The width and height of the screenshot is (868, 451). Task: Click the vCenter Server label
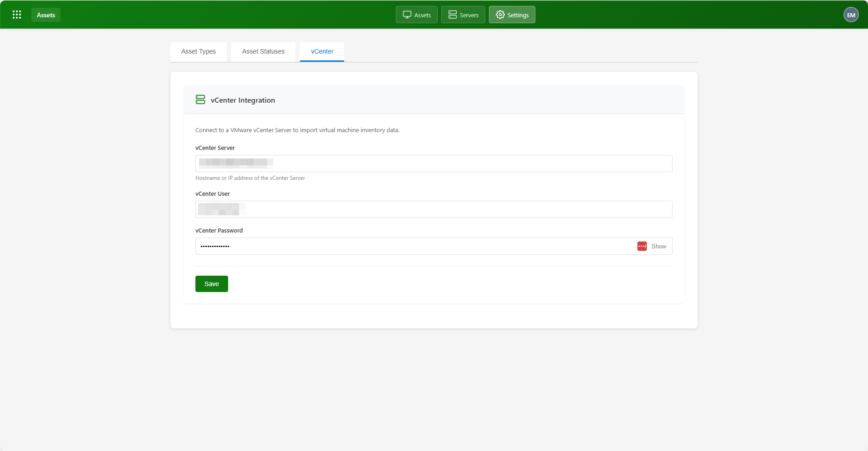[x=215, y=148]
